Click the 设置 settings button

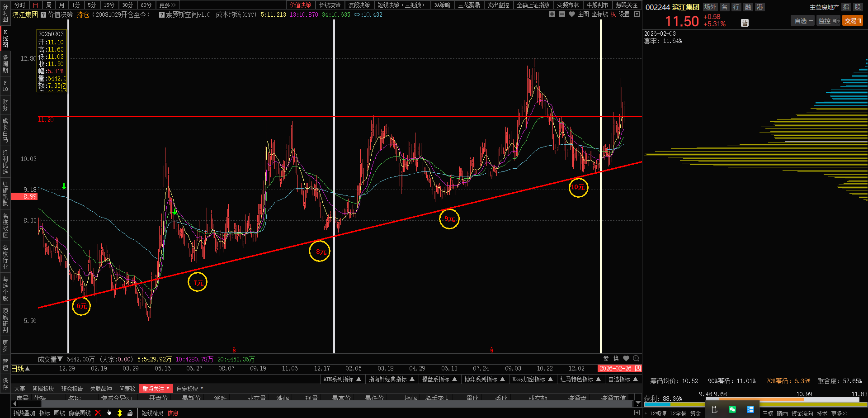click(x=624, y=14)
